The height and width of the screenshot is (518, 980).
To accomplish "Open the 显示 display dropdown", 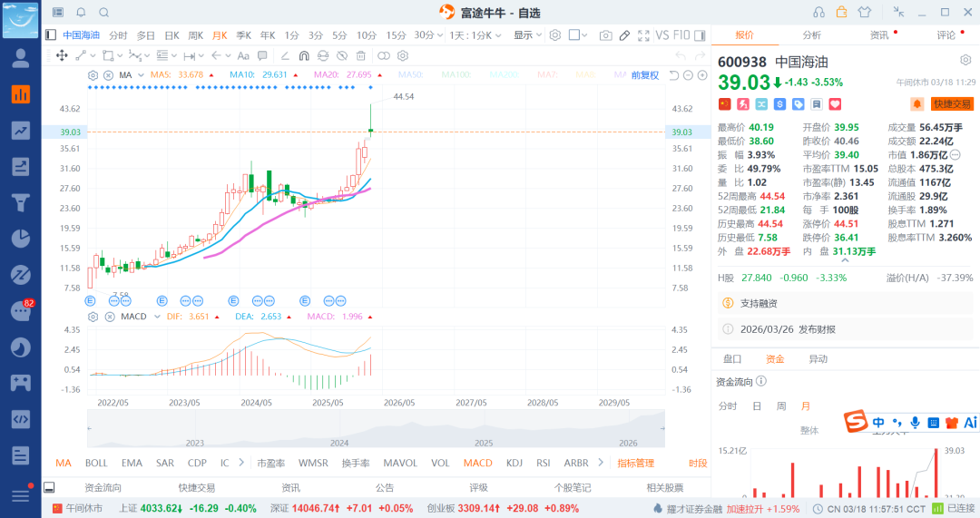I will point(528,35).
